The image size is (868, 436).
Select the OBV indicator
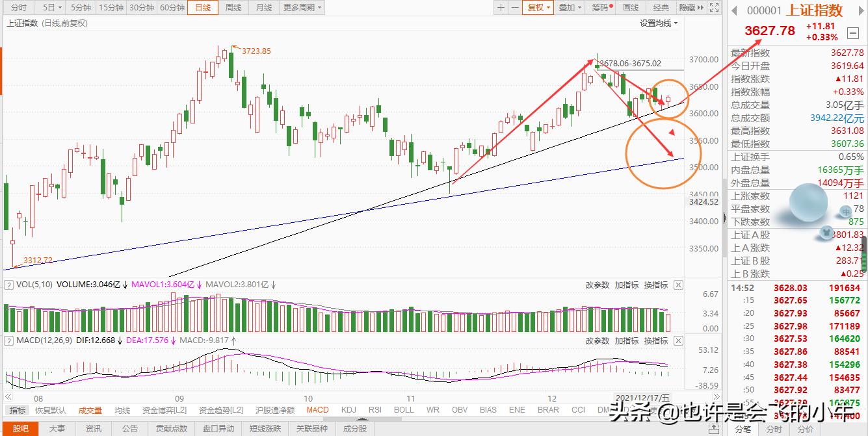pos(460,410)
